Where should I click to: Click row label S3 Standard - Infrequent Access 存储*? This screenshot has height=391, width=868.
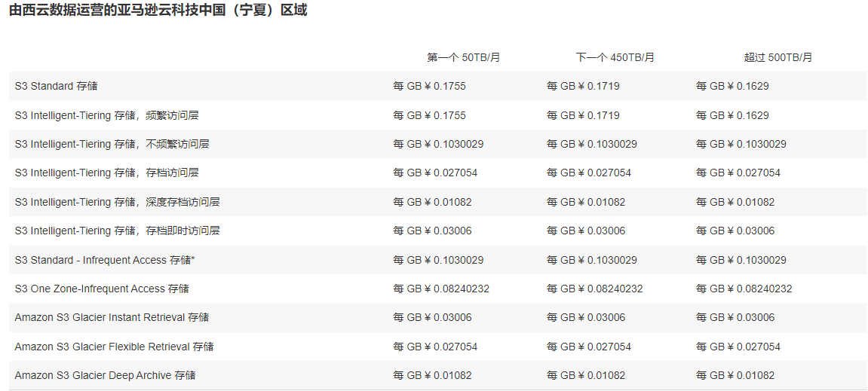click(x=105, y=260)
